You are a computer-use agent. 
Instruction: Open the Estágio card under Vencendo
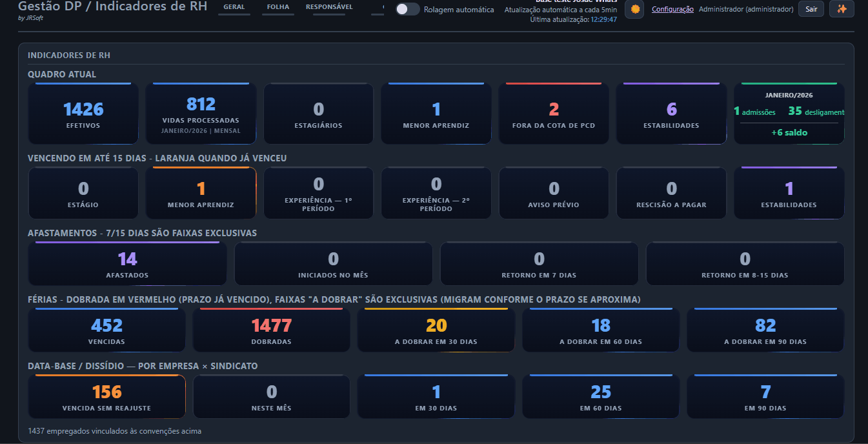[x=83, y=193]
